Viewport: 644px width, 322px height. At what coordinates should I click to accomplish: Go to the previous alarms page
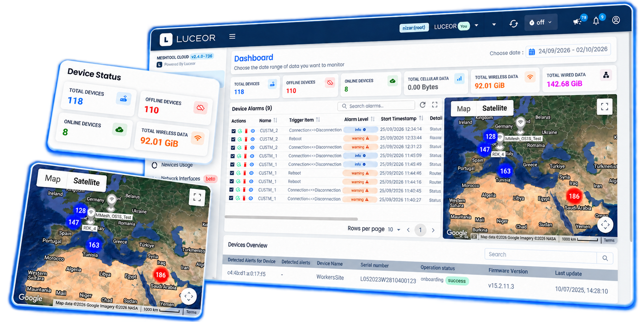coord(408,230)
